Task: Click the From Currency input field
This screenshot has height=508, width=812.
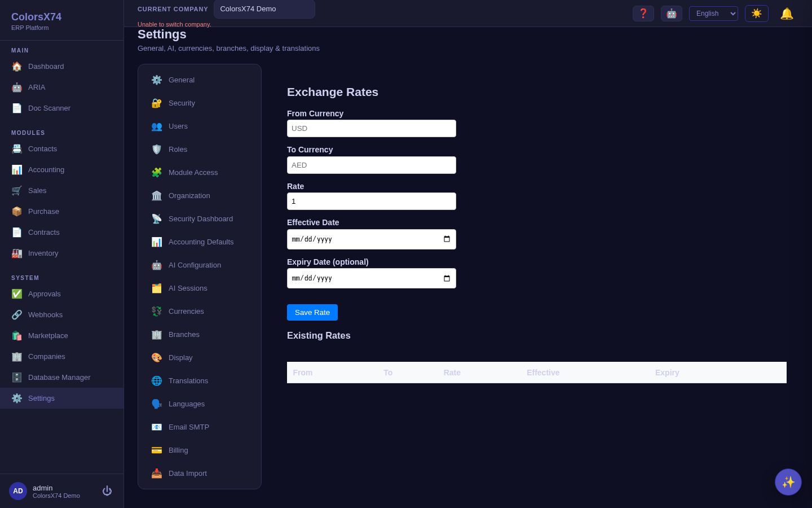Action: point(372,129)
